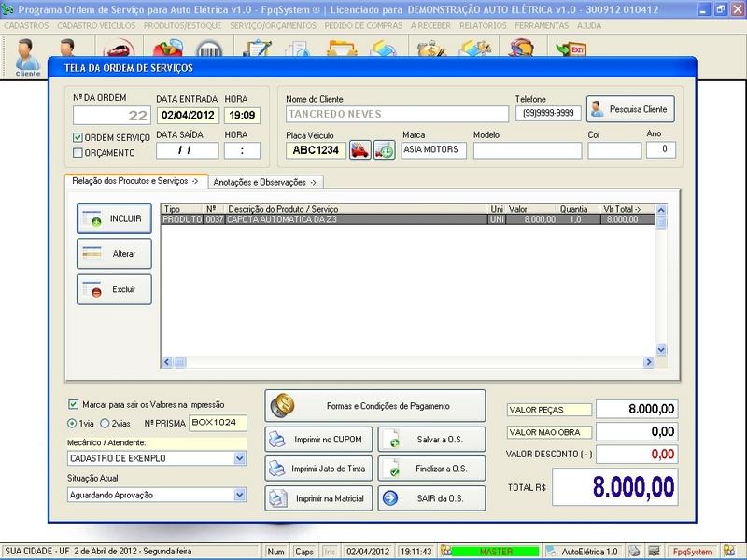Image resolution: width=747 pixels, height=560 pixels.
Task: Click Finalizar a O.S. button
Action: click(x=432, y=469)
